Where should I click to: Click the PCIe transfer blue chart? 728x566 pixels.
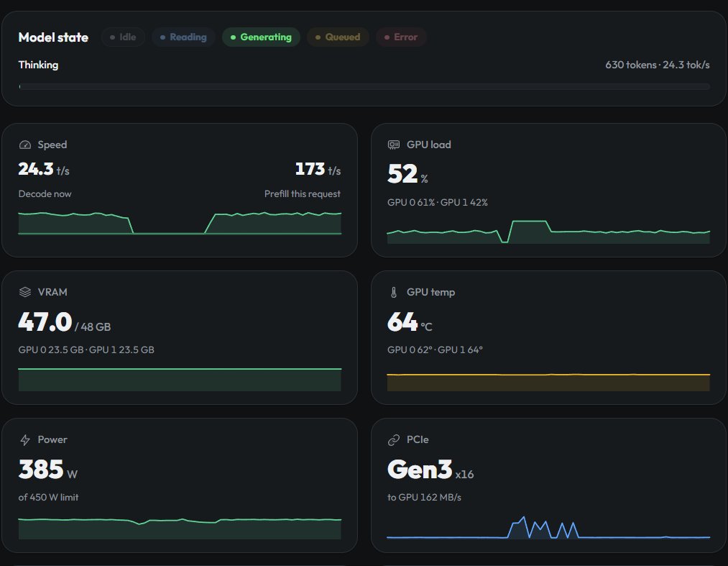[x=548, y=527]
